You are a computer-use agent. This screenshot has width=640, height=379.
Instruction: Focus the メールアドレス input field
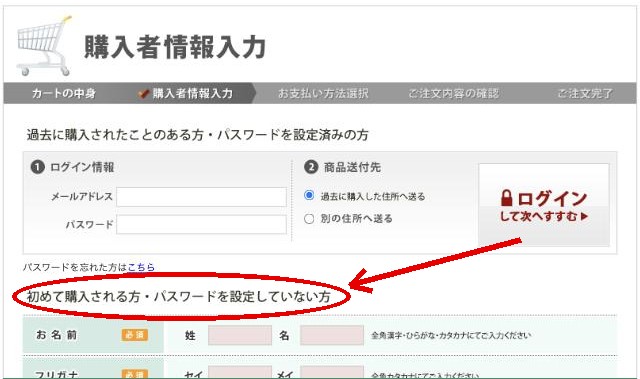[x=201, y=197]
